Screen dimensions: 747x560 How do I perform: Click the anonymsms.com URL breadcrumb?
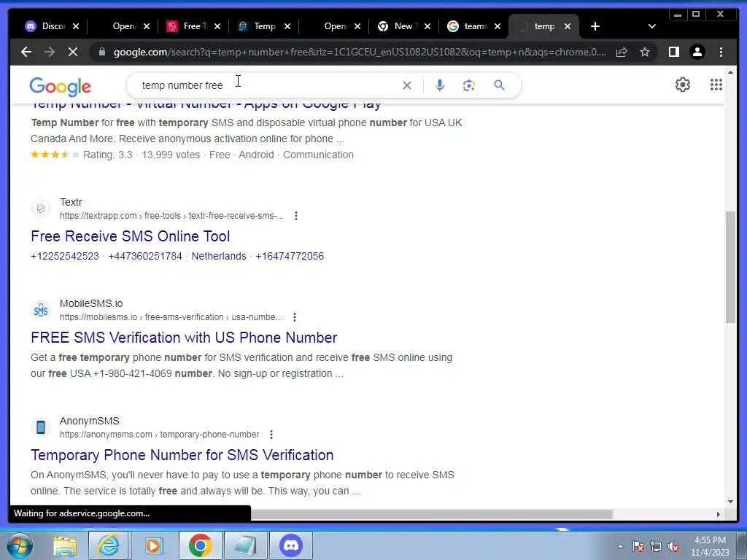coord(159,435)
